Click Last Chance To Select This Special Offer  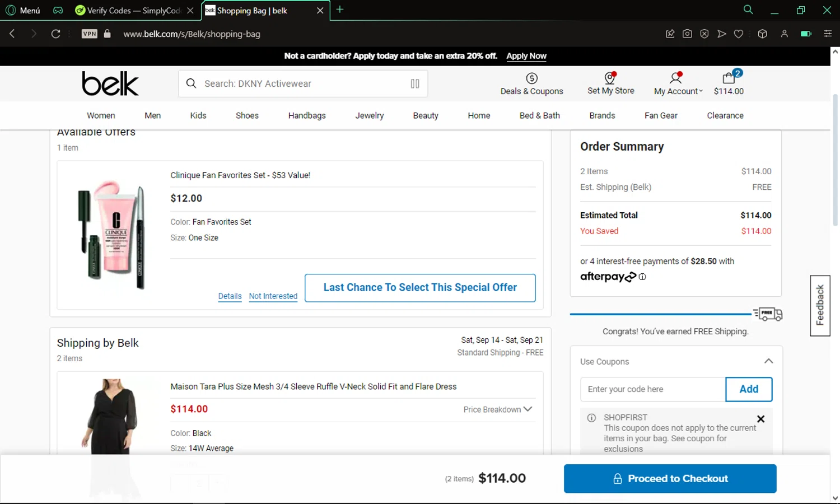tap(420, 288)
